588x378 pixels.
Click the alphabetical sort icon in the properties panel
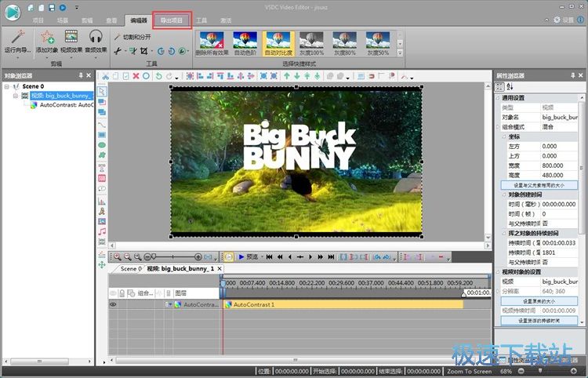[510, 86]
